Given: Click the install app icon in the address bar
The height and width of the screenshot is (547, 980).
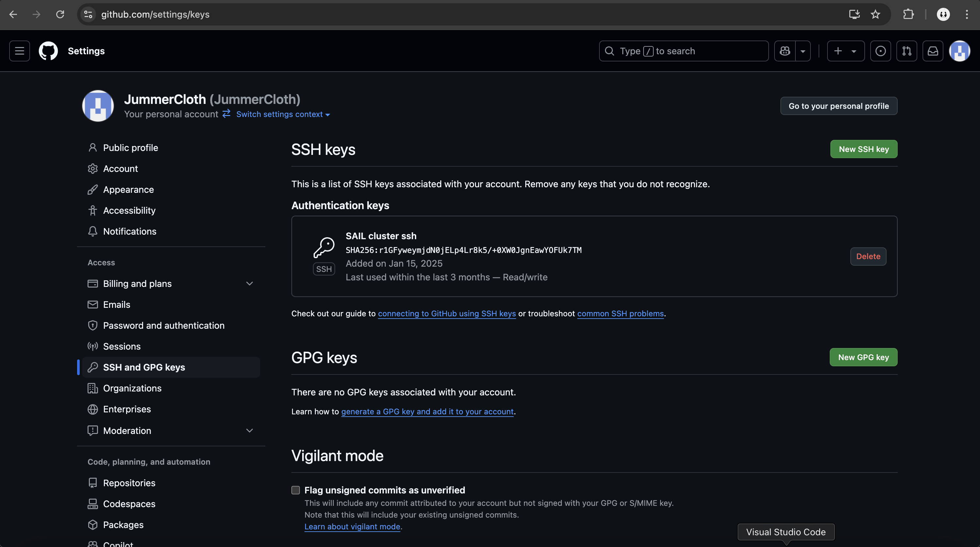Looking at the screenshot, I should tap(854, 14).
